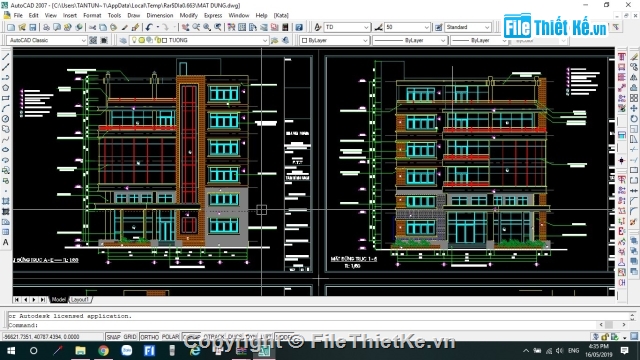Expand the AutoCAD Classic workspace dropdown
640x360 pixels.
83,40
